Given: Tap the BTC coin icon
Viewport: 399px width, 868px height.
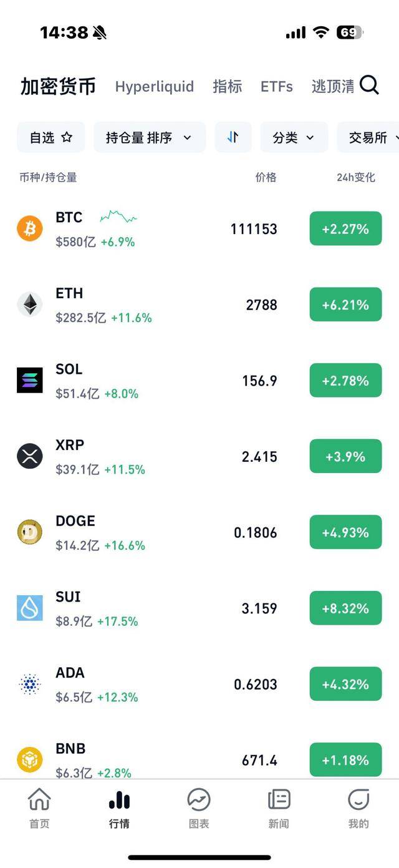Looking at the screenshot, I should click(29, 228).
